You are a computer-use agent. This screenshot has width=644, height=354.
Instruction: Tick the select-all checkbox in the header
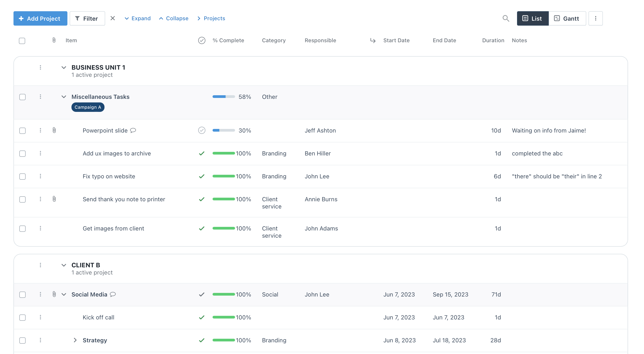coord(22,40)
